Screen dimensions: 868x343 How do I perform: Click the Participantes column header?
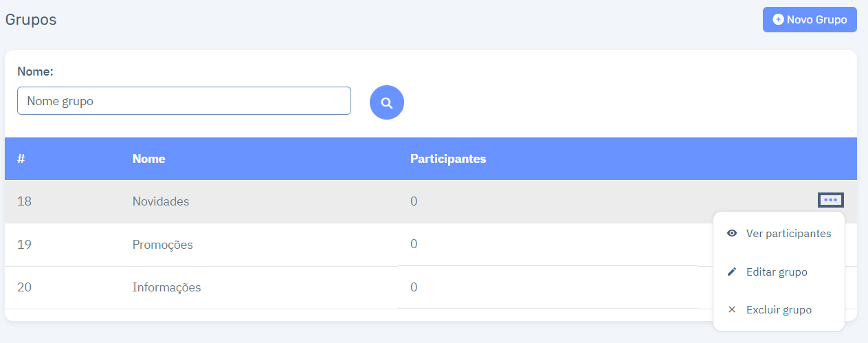pos(448,159)
